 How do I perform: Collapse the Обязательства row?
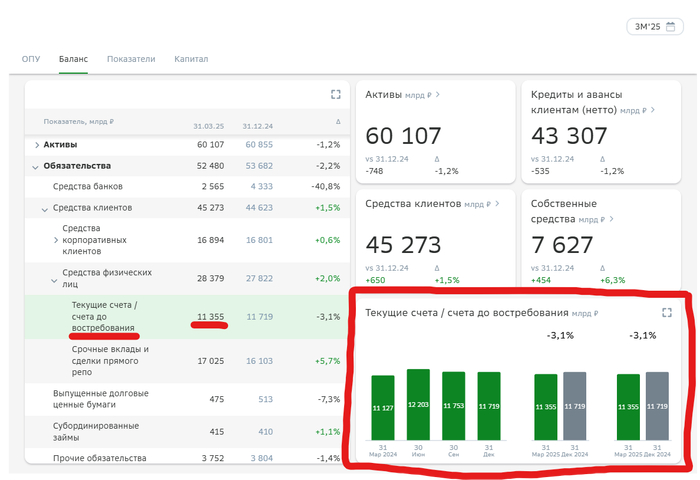[x=37, y=166]
